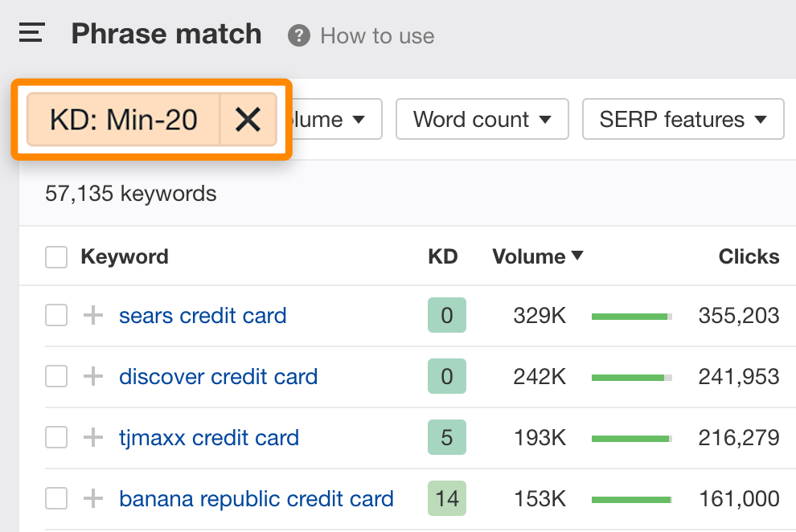796x532 pixels.
Task: Click the Volume sort arrow icon
Action: pos(577,257)
